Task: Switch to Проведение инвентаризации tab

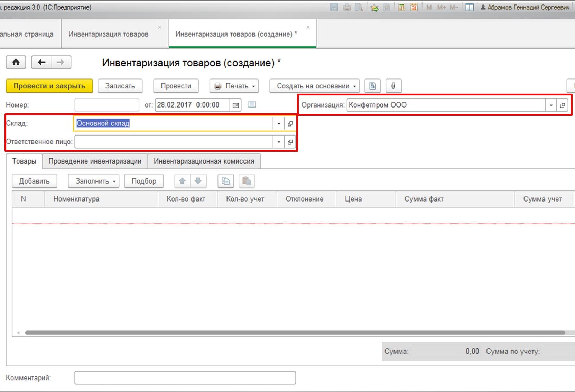Action: coord(95,161)
